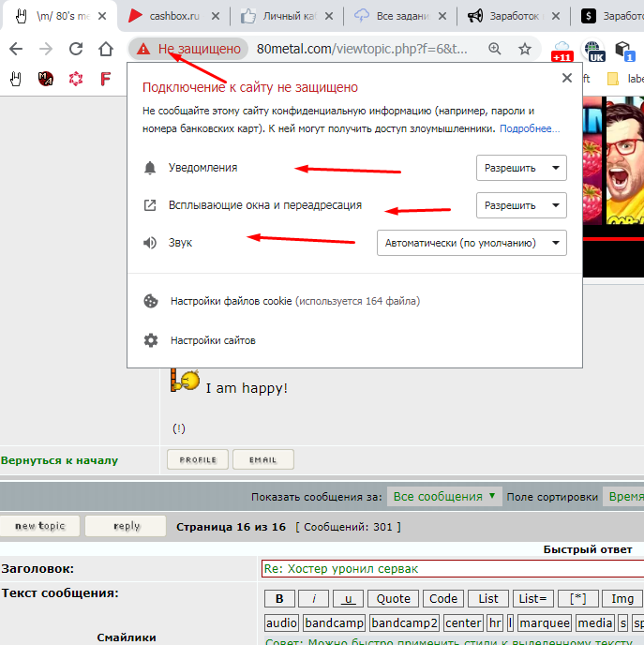The height and width of the screenshot is (645, 644).
Task: Open the Звук Автоматически dropdown
Action: 472,243
